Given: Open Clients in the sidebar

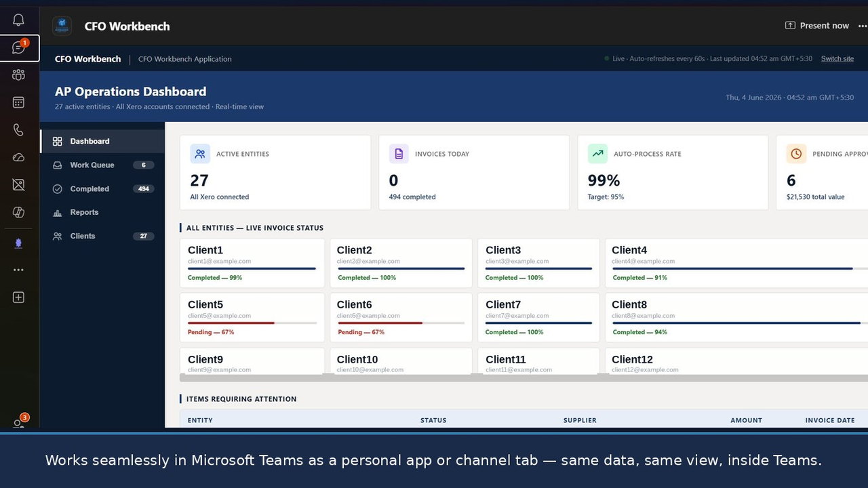Looking at the screenshot, I should pyautogui.click(x=102, y=236).
